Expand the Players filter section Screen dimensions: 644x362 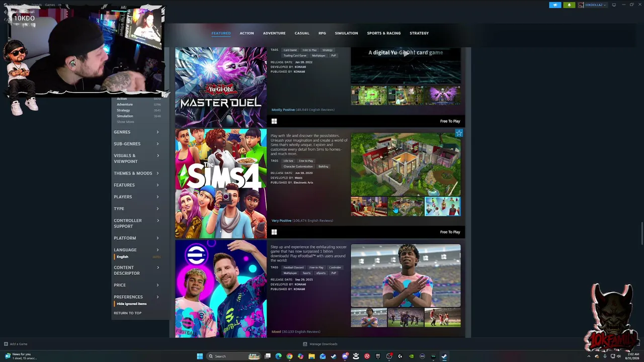pos(136,197)
